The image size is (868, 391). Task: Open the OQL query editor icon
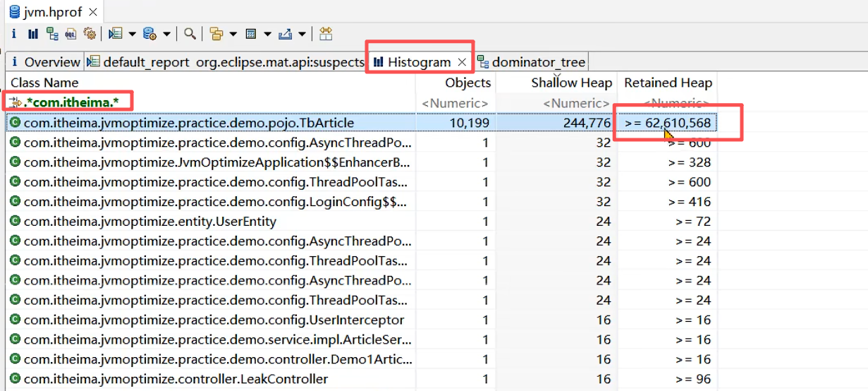[x=71, y=33]
